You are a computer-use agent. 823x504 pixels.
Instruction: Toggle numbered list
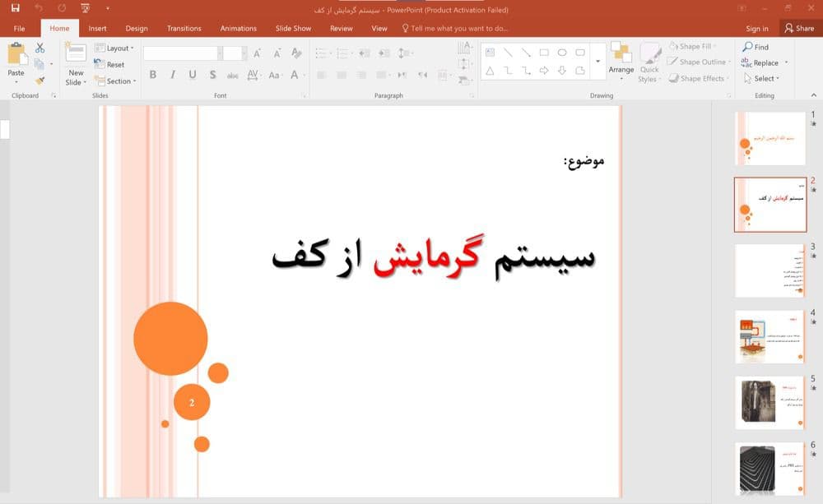[x=344, y=53]
